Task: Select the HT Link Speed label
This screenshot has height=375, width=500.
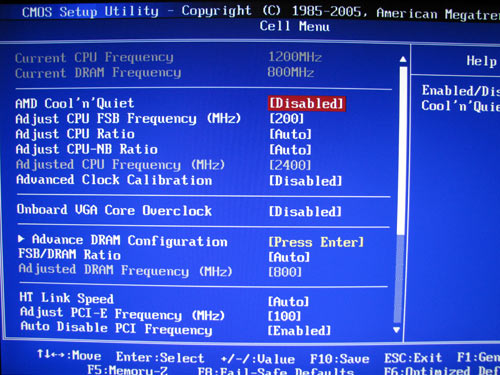Action: point(67,298)
